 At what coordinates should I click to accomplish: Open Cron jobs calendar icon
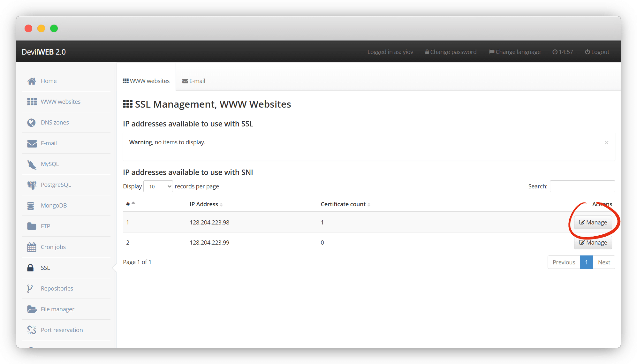pos(32,247)
